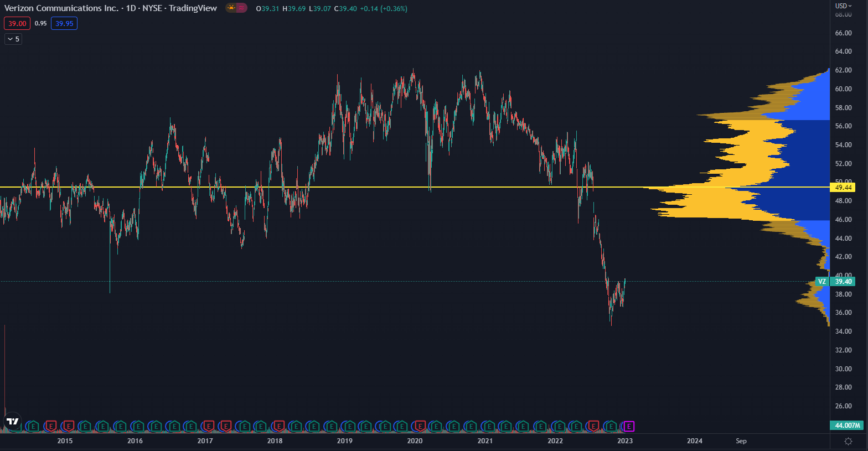Click the VZ 39.40 current price label
Screen dimensions: 868x451
click(836, 282)
